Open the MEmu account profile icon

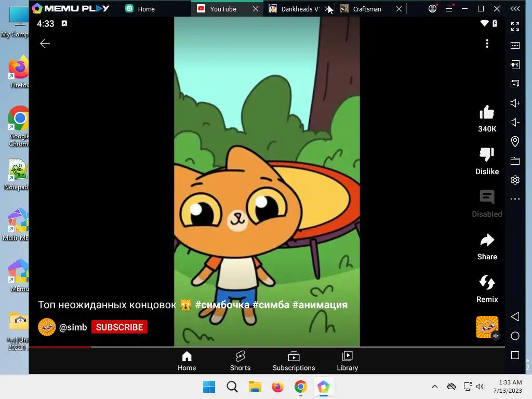pyautogui.click(x=433, y=8)
